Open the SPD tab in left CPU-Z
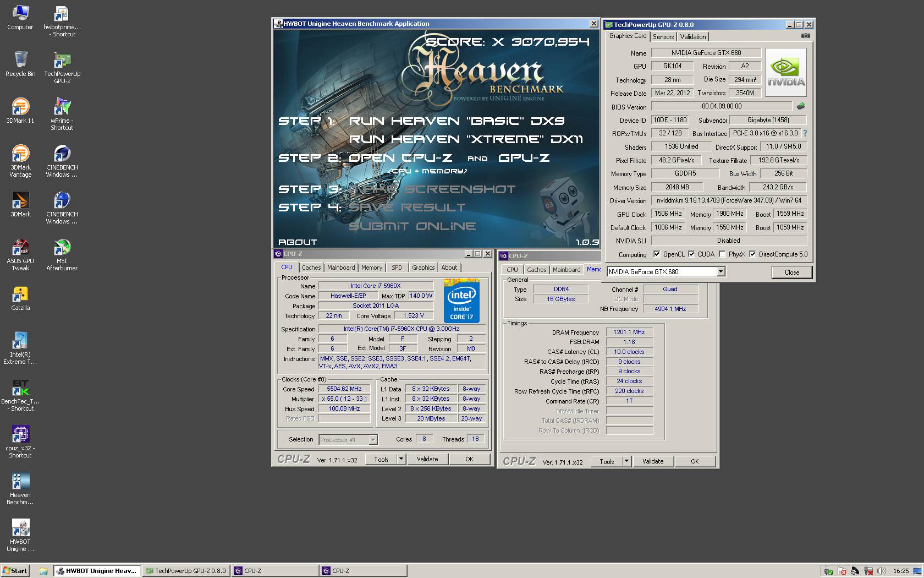This screenshot has height=578, width=924. coord(397,268)
